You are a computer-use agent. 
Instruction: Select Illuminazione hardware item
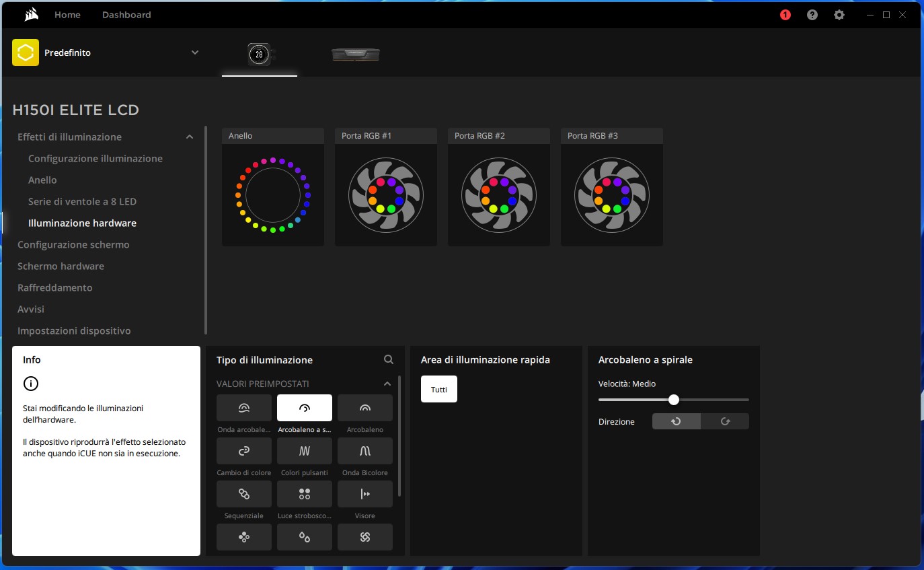82,223
